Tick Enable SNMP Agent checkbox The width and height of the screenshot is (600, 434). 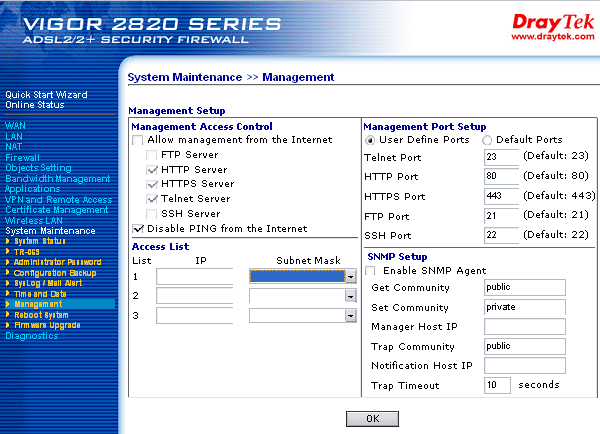point(370,271)
